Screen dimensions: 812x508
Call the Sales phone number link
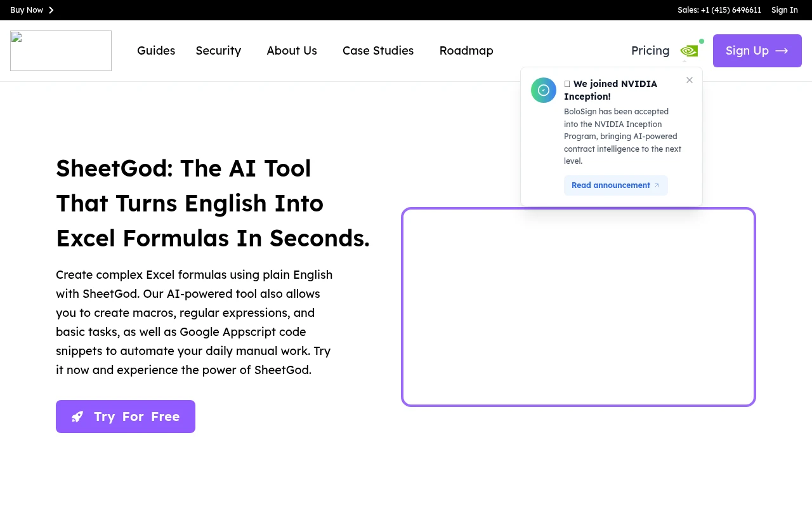(719, 10)
